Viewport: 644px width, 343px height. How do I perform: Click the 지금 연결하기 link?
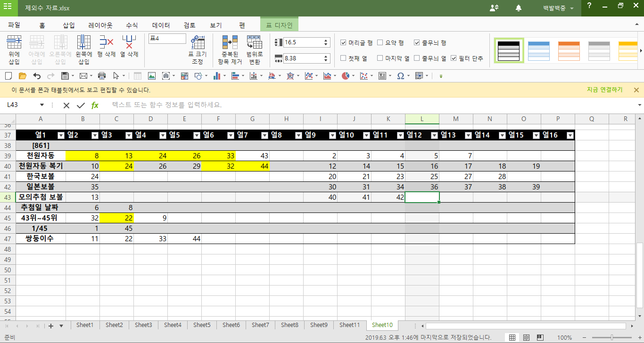(604, 90)
